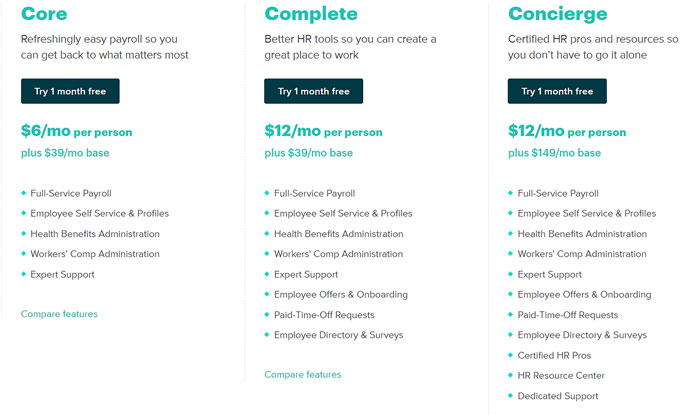Click the bullet icon beside Dedicated Support
The height and width of the screenshot is (415, 696).
point(510,395)
